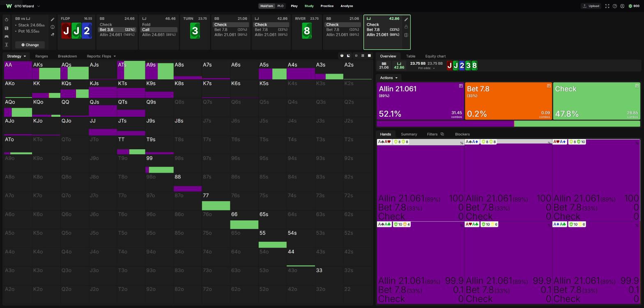This screenshot has width=644, height=308.
Task: Click the Upload button
Action: 591,6
